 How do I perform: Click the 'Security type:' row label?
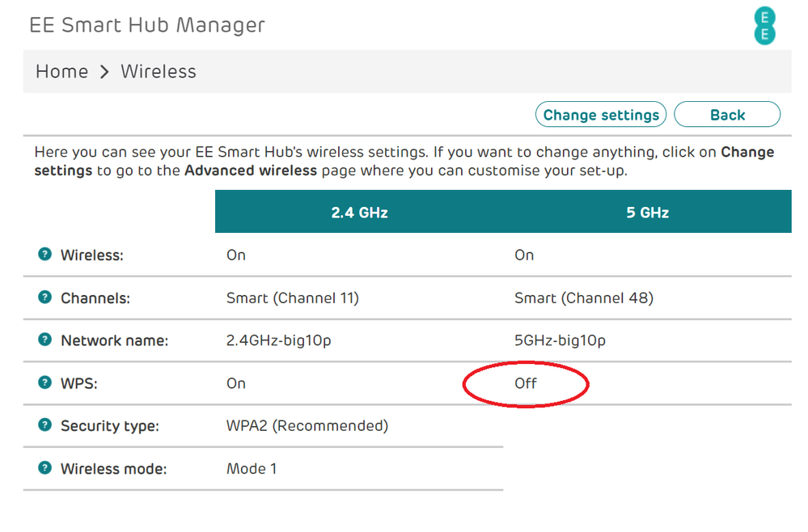[110, 426]
